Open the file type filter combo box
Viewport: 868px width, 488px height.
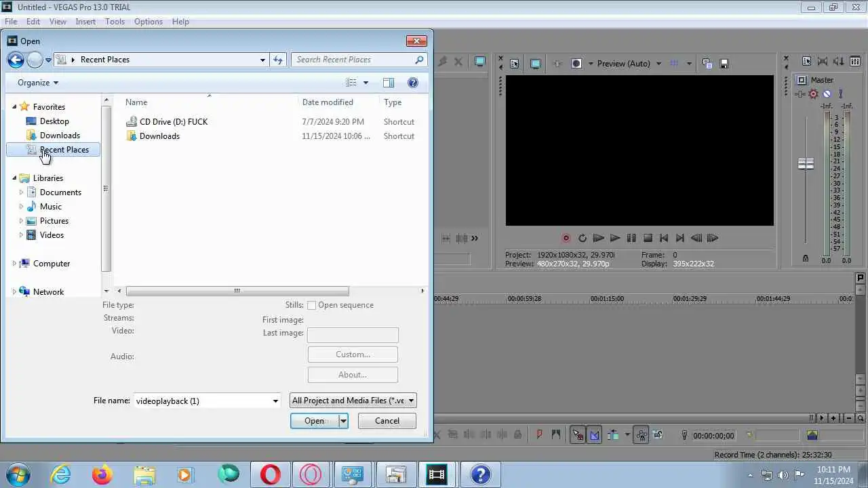353,401
